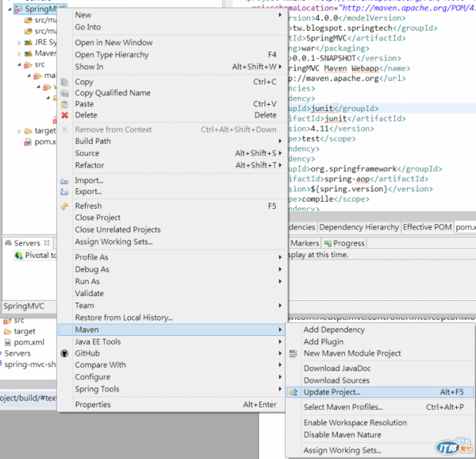Choose Add Dependency in Maven submenu
The height and width of the screenshot is (459, 476).
coord(380,330)
